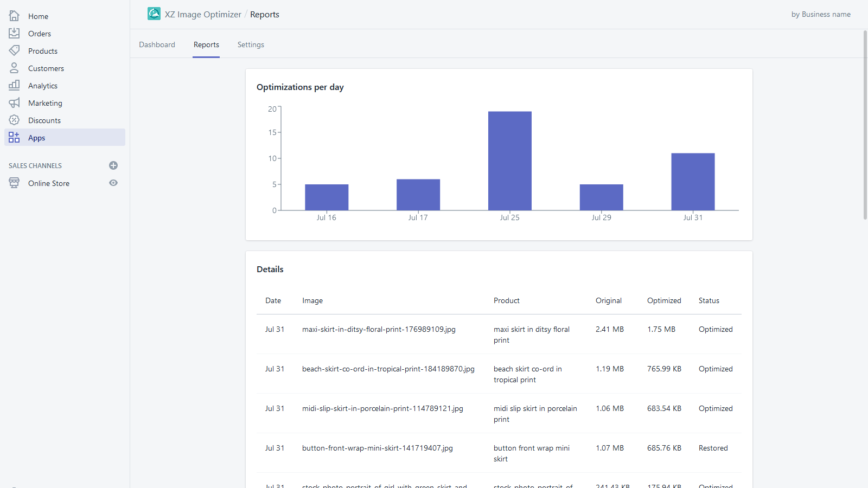Click the page vertical scrollbar

pyautogui.click(x=865, y=125)
